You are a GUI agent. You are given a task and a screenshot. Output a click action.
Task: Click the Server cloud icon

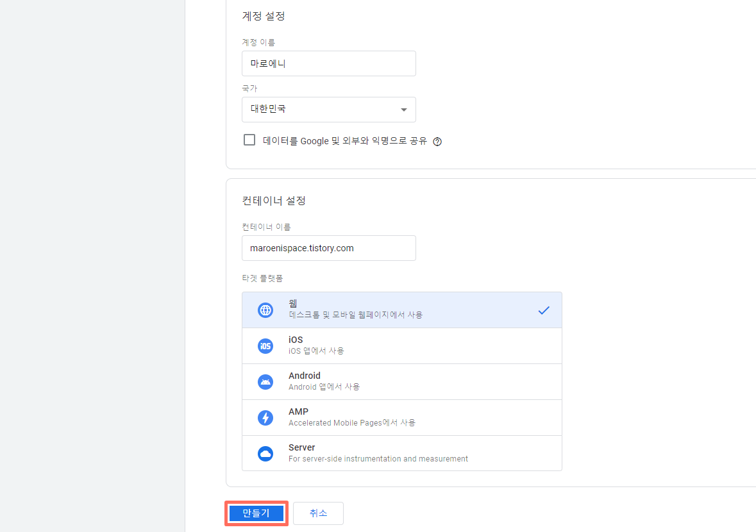tap(265, 453)
